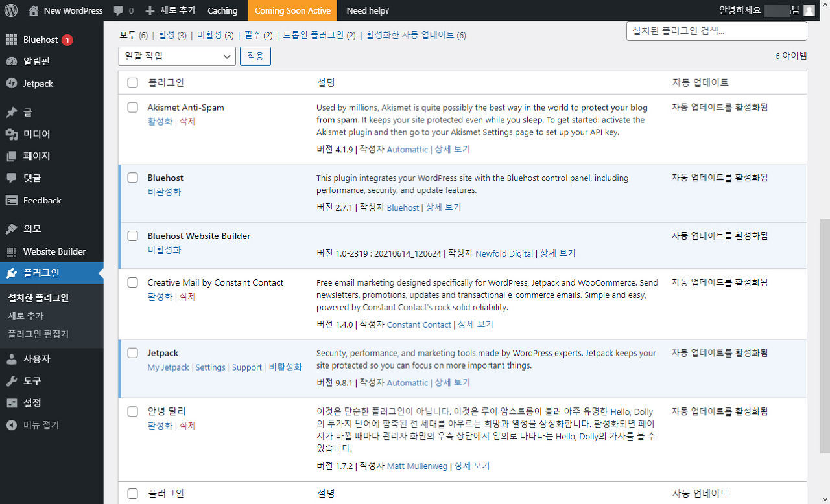Screen dimensions: 830x504
Task: Open the Automattic author link for Akismet
Action: pos(407,150)
